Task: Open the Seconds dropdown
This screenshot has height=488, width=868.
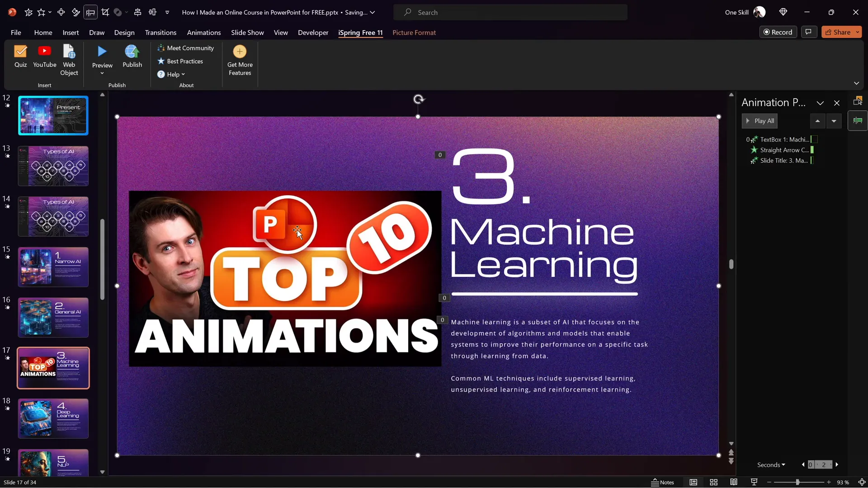Action: tap(772, 465)
